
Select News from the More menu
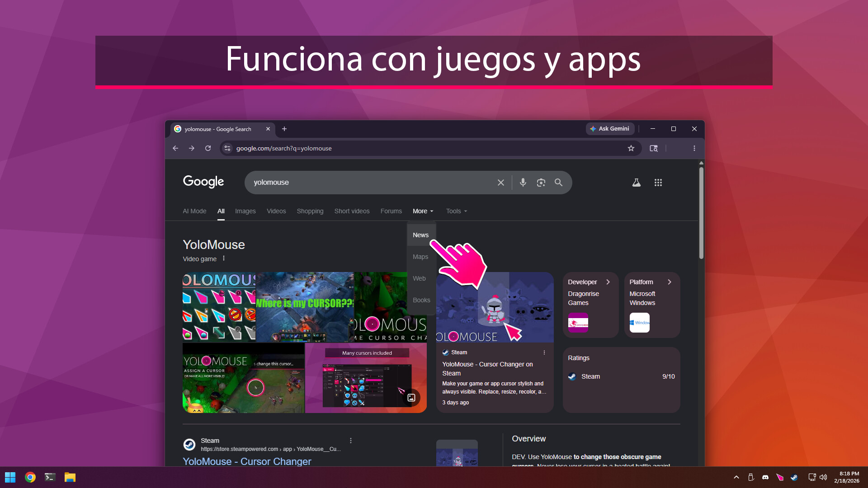click(421, 235)
